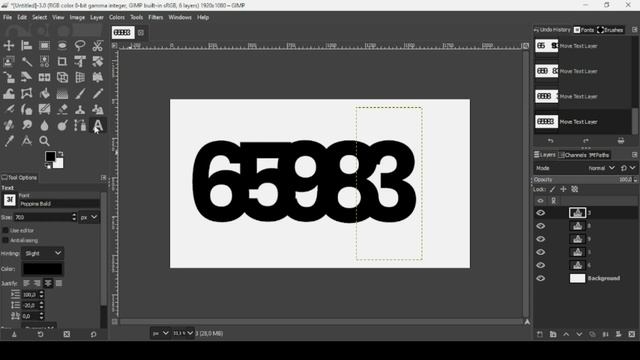Image resolution: width=640 pixels, height=360 pixels.
Task: Select the Scissors Select tool
Action: [98, 45]
